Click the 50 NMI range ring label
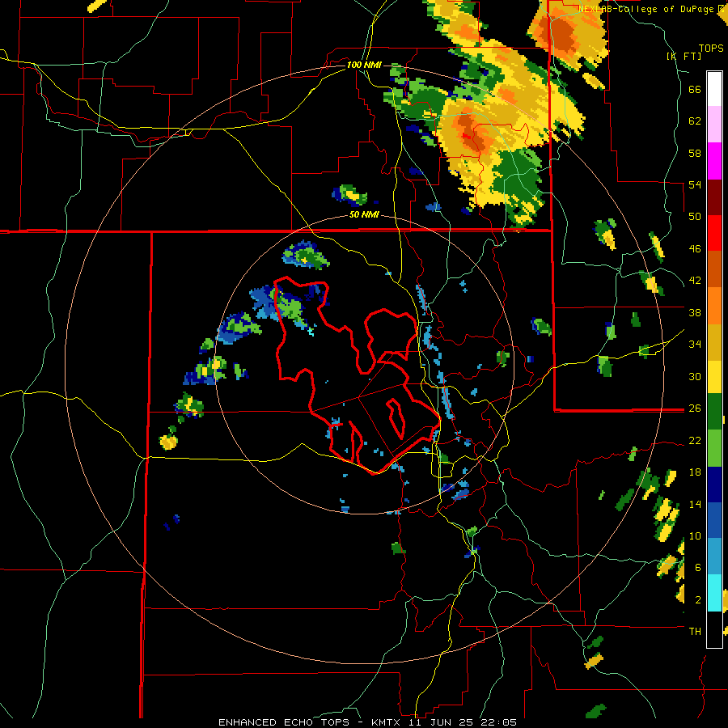 pos(364,215)
